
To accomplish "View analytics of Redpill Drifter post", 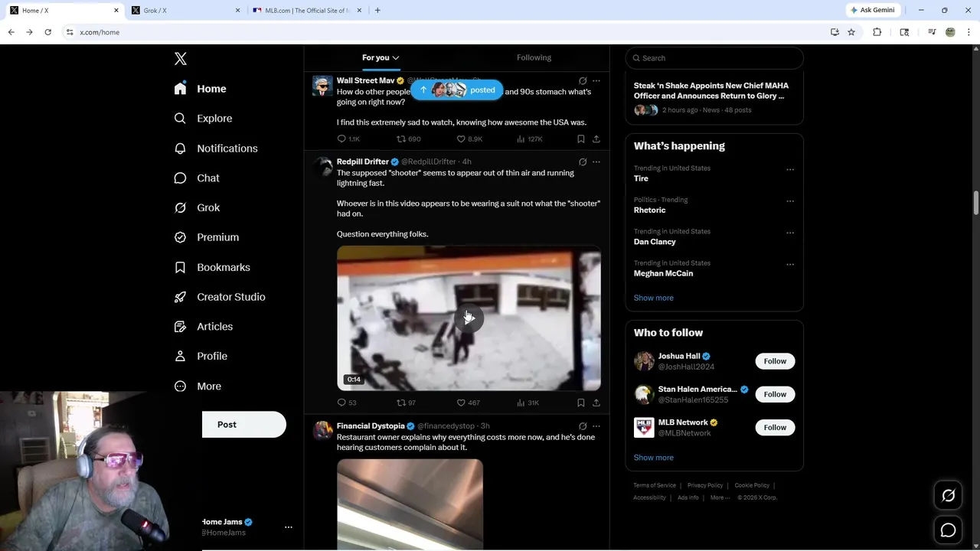I will 528,403.
